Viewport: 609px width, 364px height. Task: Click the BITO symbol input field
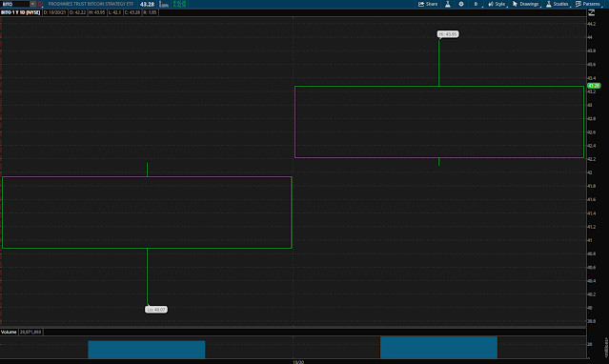15,4
